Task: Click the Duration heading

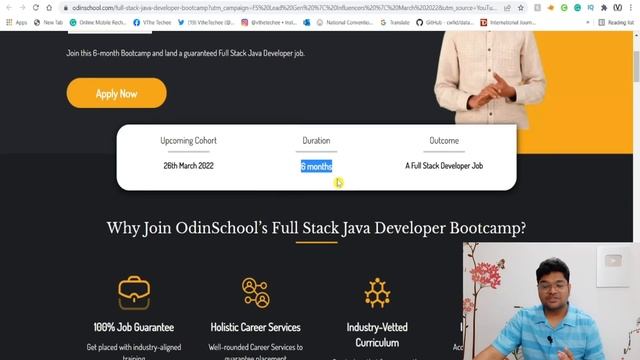Action: pyautogui.click(x=316, y=140)
